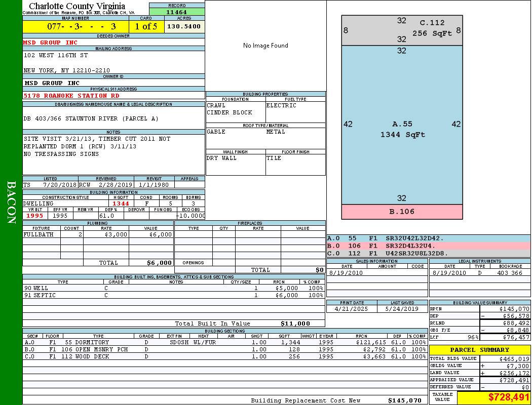
Task: Select the 91 SEPTIC built-in row
Action: pos(174,296)
